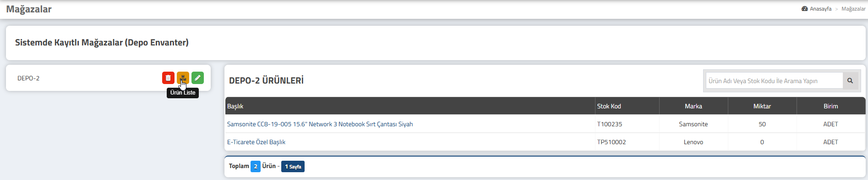Open the Samsonite CC8-19-005 Notebook Sırt Çantası link

point(320,124)
